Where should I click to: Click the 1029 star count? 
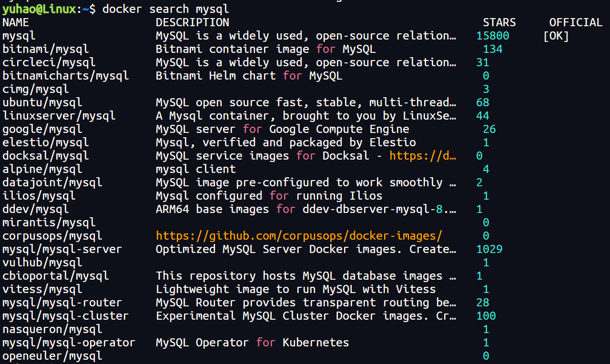(489, 249)
